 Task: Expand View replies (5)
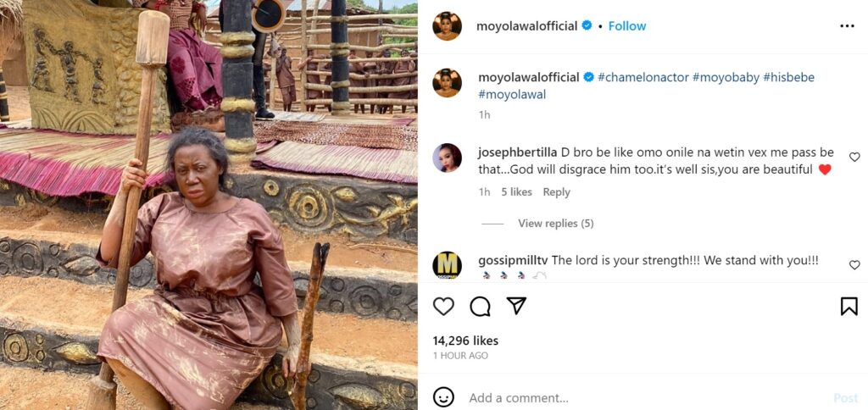point(555,224)
